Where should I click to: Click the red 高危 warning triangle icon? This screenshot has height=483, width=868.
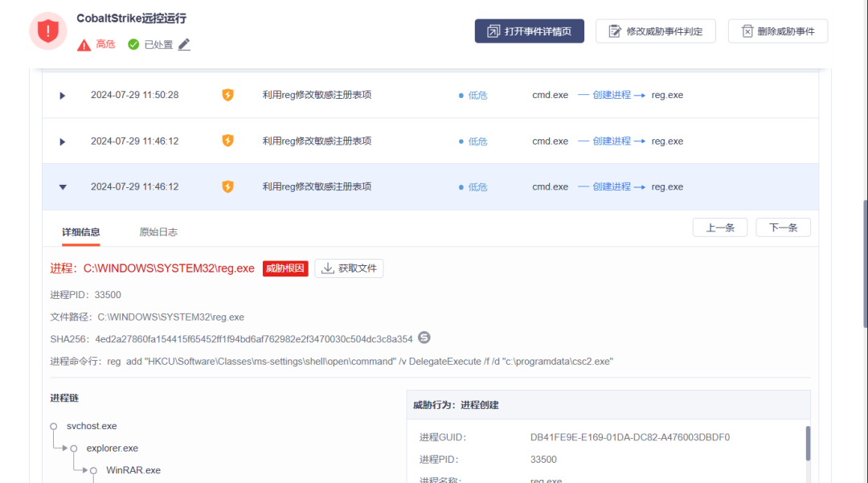tap(84, 45)
